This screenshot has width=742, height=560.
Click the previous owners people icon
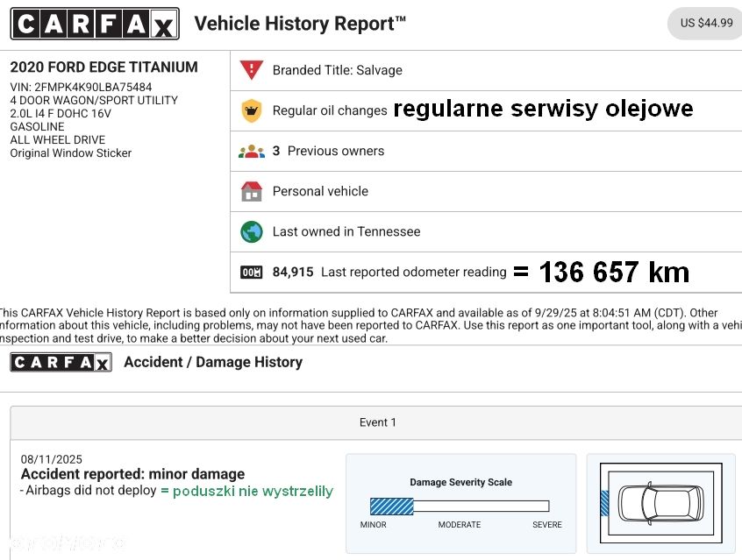tap(251, 152)
